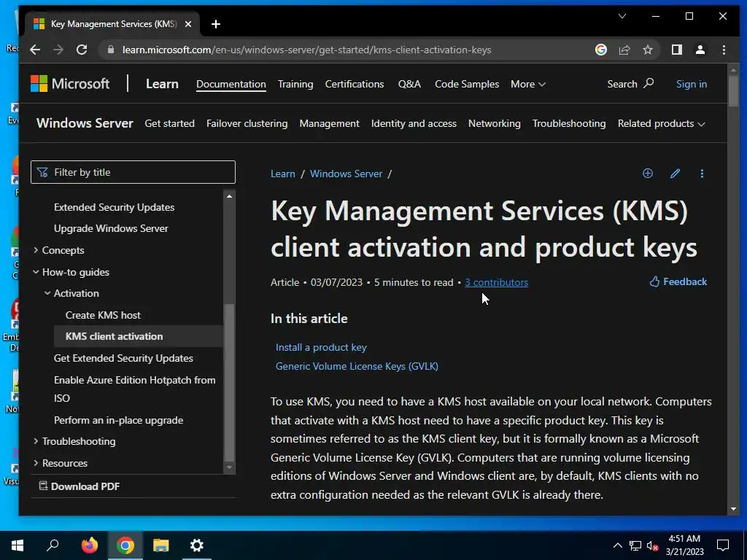Open File Explorer from taskbar
Image resolution: width=747 pixels, height=560 pixels.
161,545
